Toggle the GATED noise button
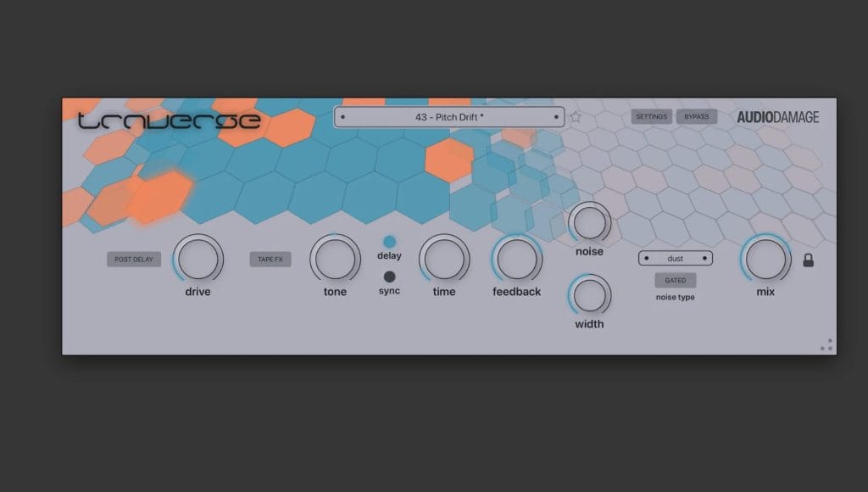This screenshot has width=868, height=492. click(x=676, y=280)
